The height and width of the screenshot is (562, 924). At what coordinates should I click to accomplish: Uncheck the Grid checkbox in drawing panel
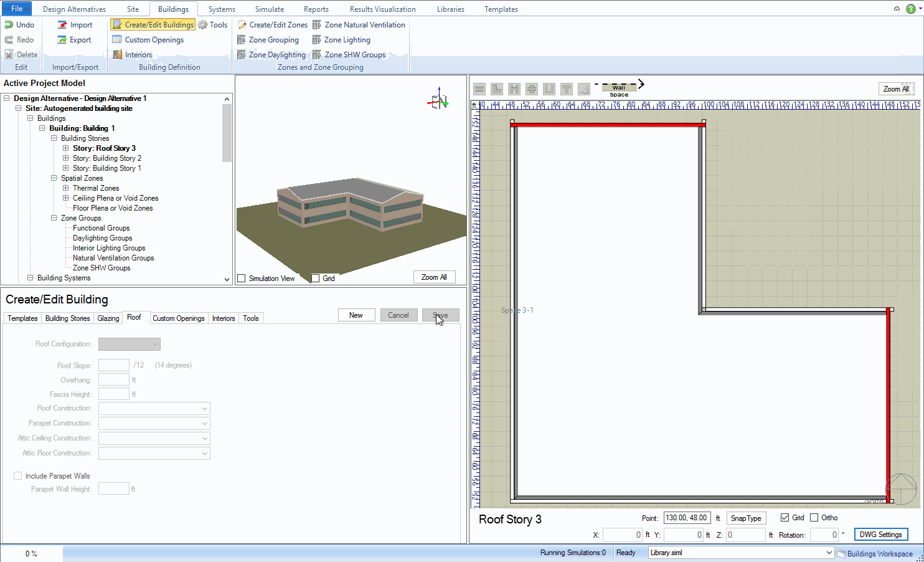[785, 518]
